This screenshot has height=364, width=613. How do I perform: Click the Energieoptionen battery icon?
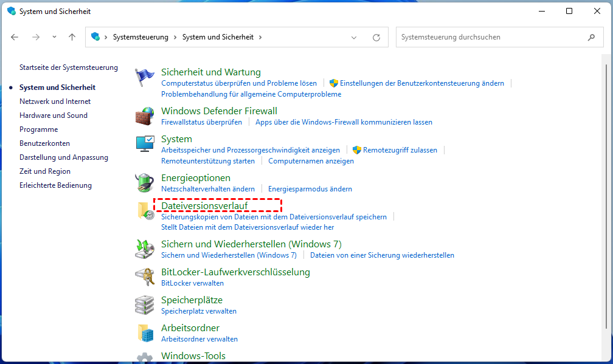[x=145, y=183]
